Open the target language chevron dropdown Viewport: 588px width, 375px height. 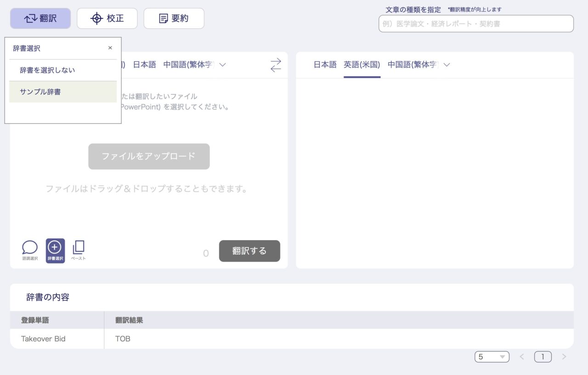click(447, 65)
